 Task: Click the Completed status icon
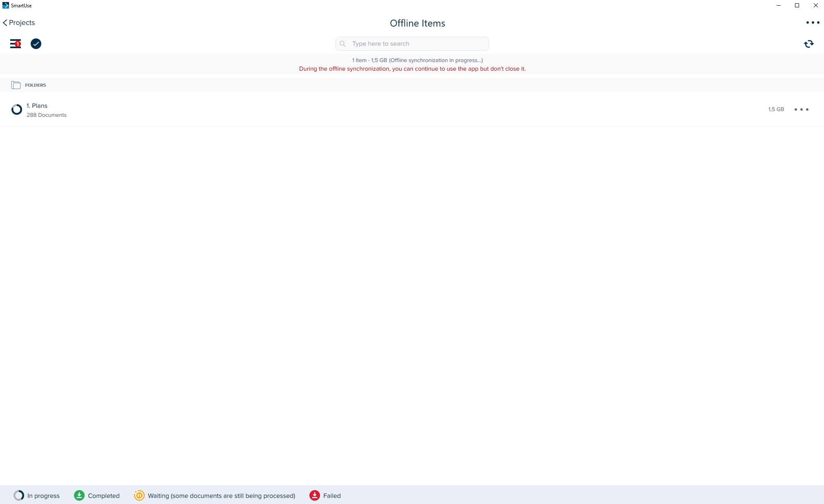[78, 496]
